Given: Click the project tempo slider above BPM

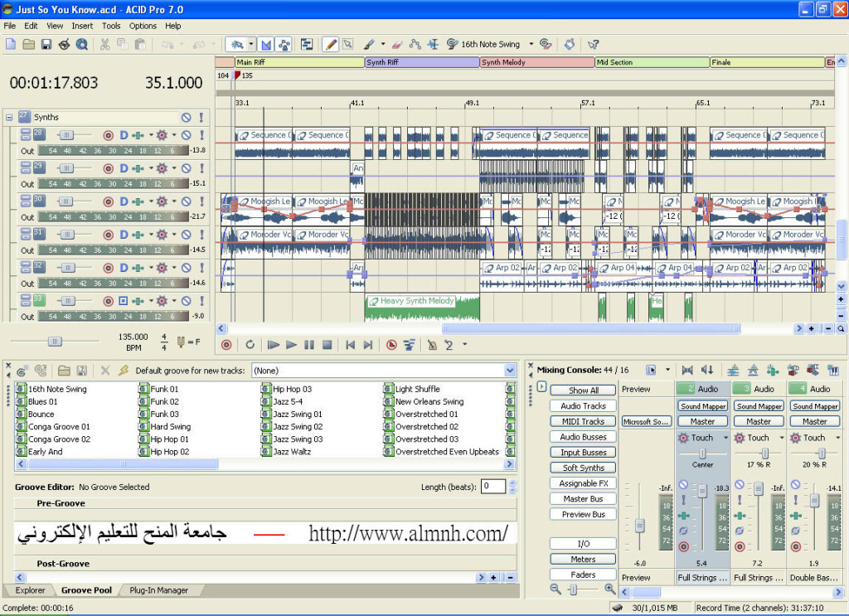Looking at the screenshot, I should (x=55, y=341).
